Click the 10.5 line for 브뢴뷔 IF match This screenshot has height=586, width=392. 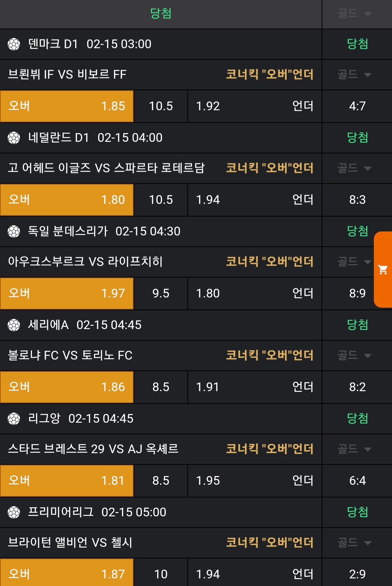(x=161, y=106)
